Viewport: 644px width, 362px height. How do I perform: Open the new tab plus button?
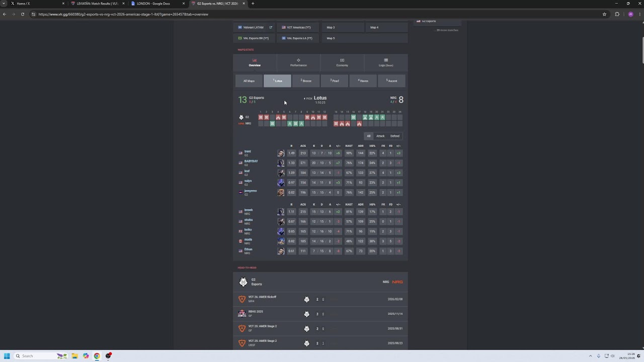tap(253, 4)
